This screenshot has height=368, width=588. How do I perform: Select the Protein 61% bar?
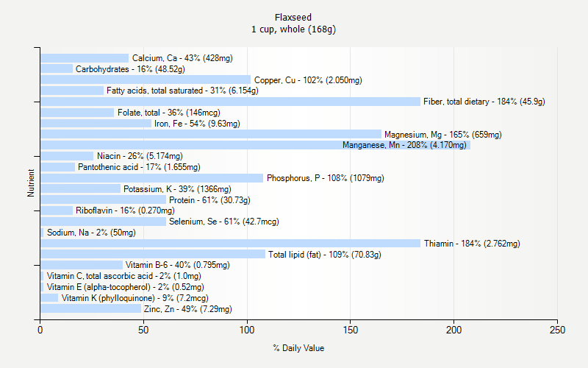click(x=103, y=200)
